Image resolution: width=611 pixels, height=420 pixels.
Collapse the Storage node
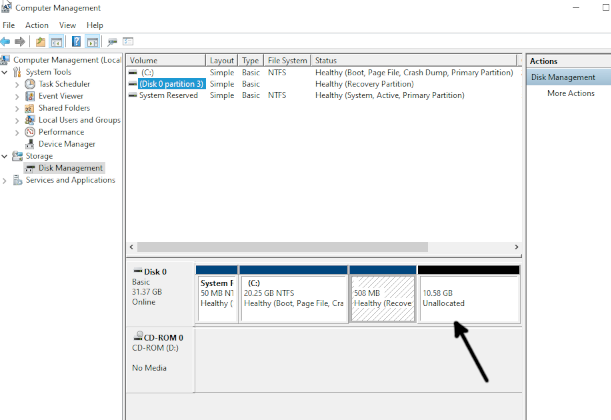6,156
